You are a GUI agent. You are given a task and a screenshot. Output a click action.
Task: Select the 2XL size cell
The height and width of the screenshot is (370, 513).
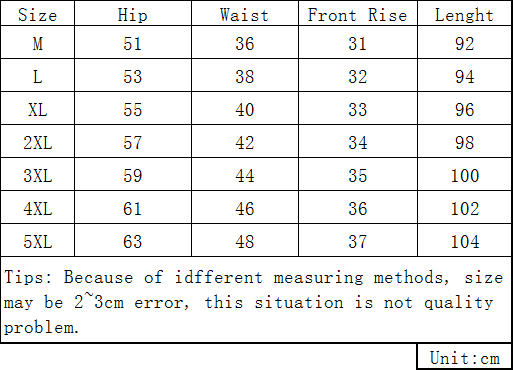[37, 142]
